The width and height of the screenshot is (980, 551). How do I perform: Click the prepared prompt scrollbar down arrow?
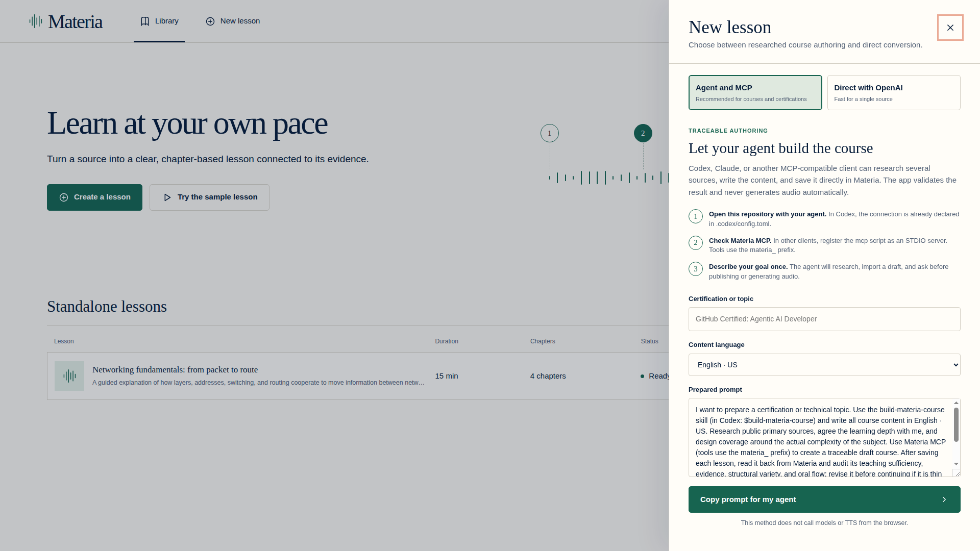[957, 464]
